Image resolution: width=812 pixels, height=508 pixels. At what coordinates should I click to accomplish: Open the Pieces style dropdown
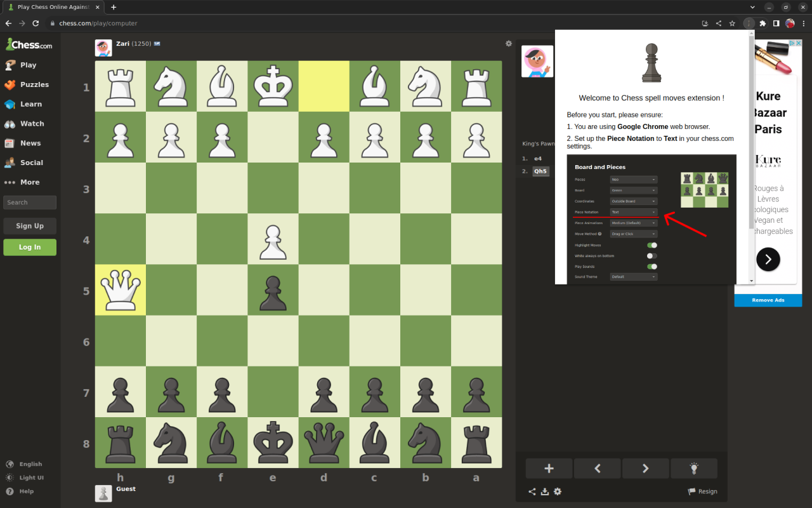[x=634, y=179]
